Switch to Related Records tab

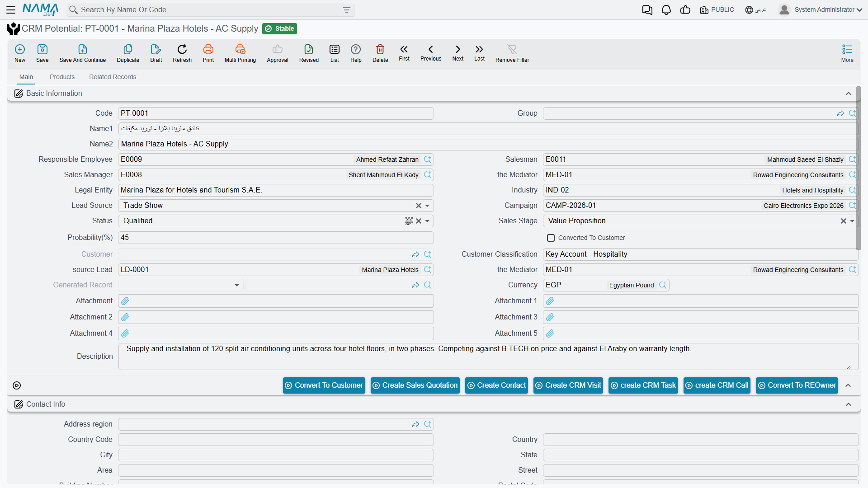click(113, 77)
